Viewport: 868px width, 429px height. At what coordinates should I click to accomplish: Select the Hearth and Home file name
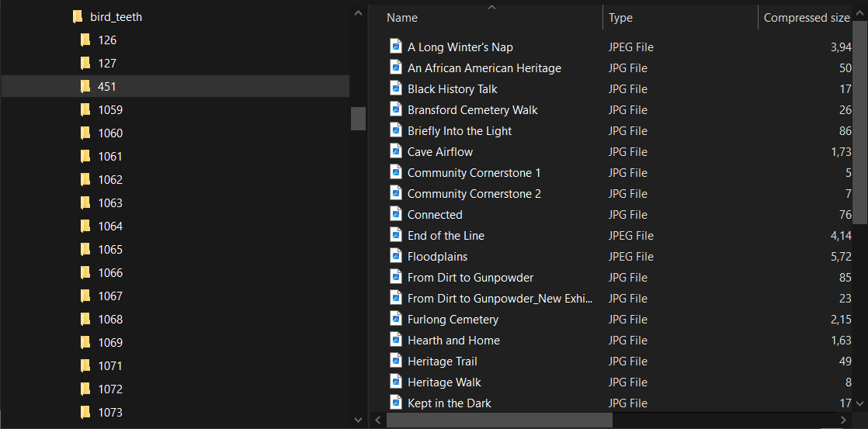(453, 341)
